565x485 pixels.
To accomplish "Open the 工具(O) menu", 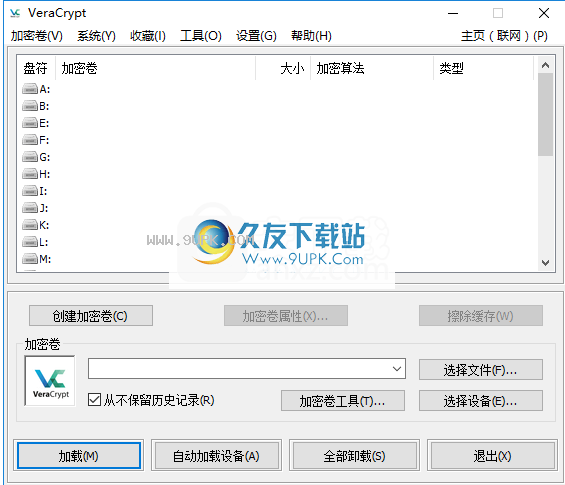I will click(201, 36).
